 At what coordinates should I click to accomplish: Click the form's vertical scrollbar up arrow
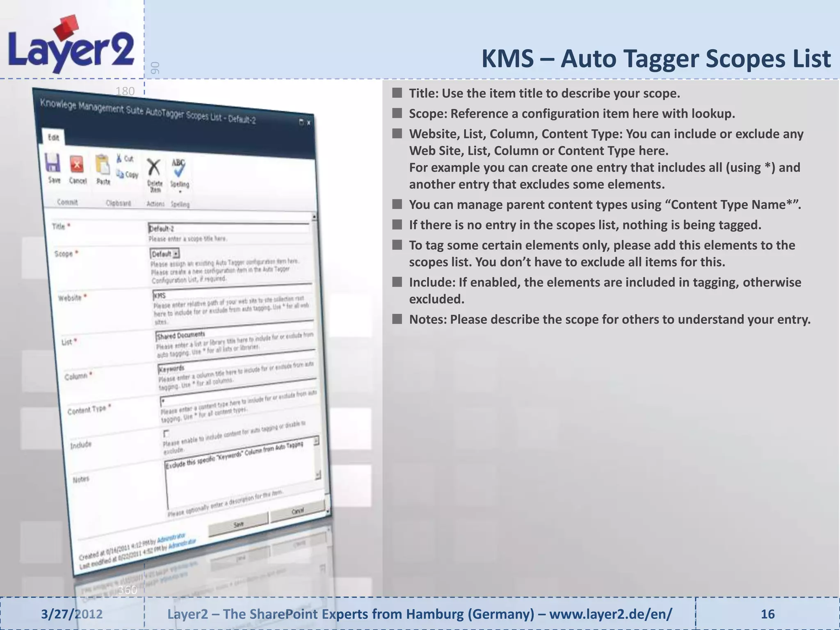[315, 217]
